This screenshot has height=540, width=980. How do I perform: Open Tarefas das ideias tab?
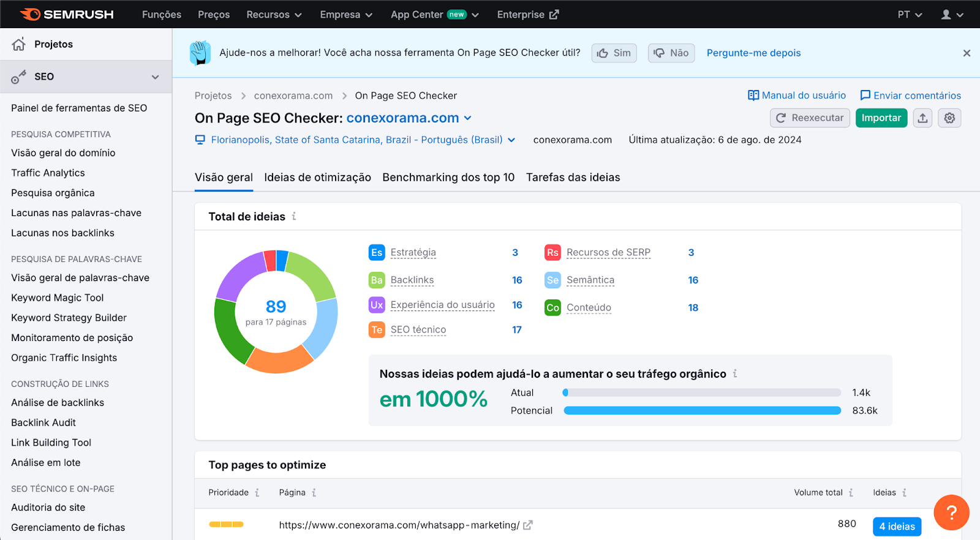click(573, 177)
